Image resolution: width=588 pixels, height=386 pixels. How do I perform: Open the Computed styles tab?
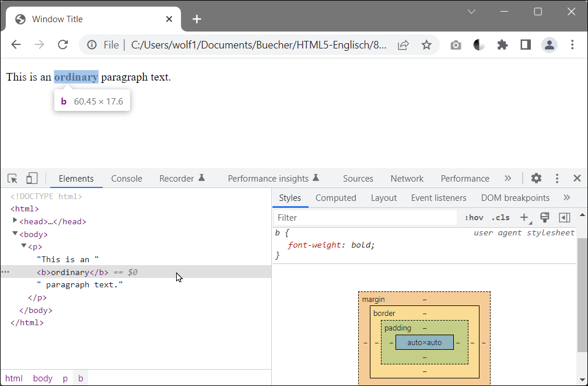pos(335,197)
